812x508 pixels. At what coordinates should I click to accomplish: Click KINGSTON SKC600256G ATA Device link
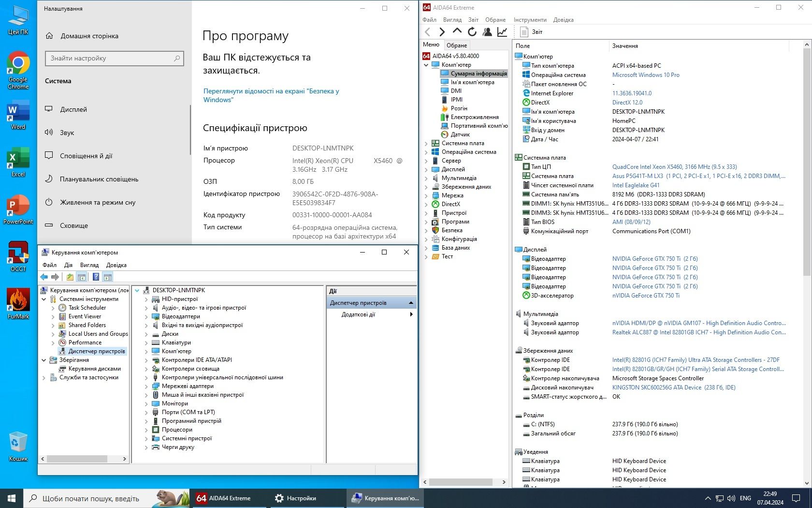[x=674, y=388]
